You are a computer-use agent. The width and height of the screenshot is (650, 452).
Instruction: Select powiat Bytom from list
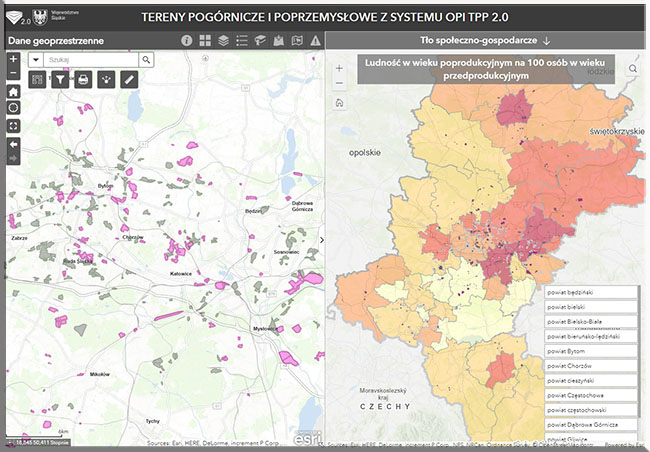(x=590, y=352)
